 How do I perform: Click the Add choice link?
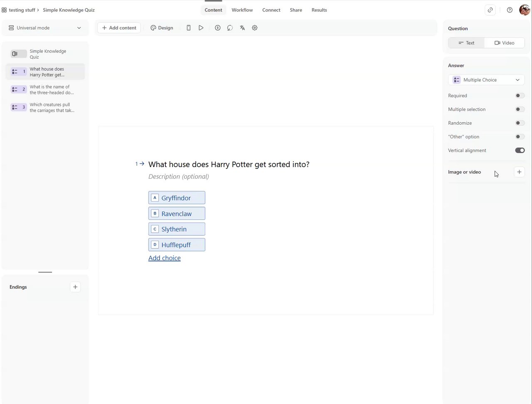pyautogui.click(x=165, y=258)
